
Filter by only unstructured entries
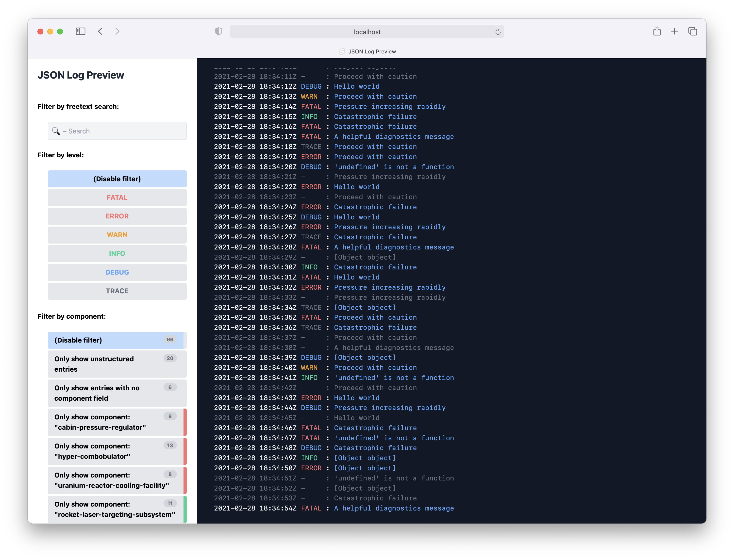(x=115, y=364)
